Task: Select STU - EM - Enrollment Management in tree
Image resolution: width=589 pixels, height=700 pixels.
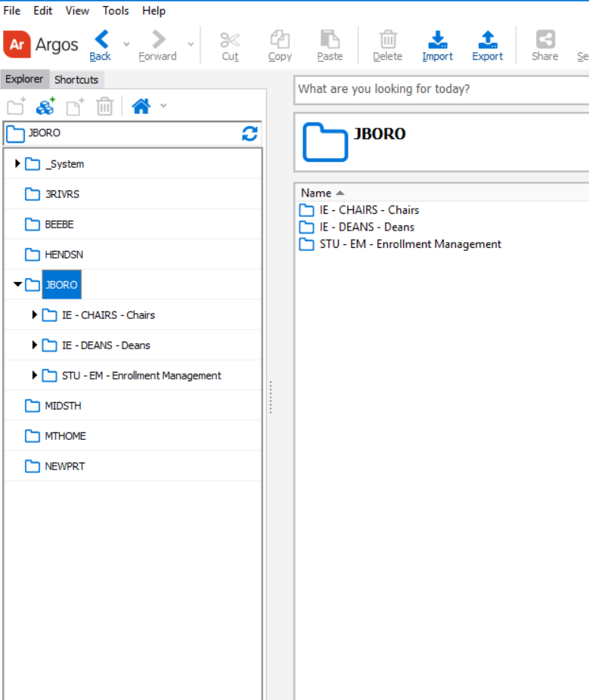Action: [141, 376]
